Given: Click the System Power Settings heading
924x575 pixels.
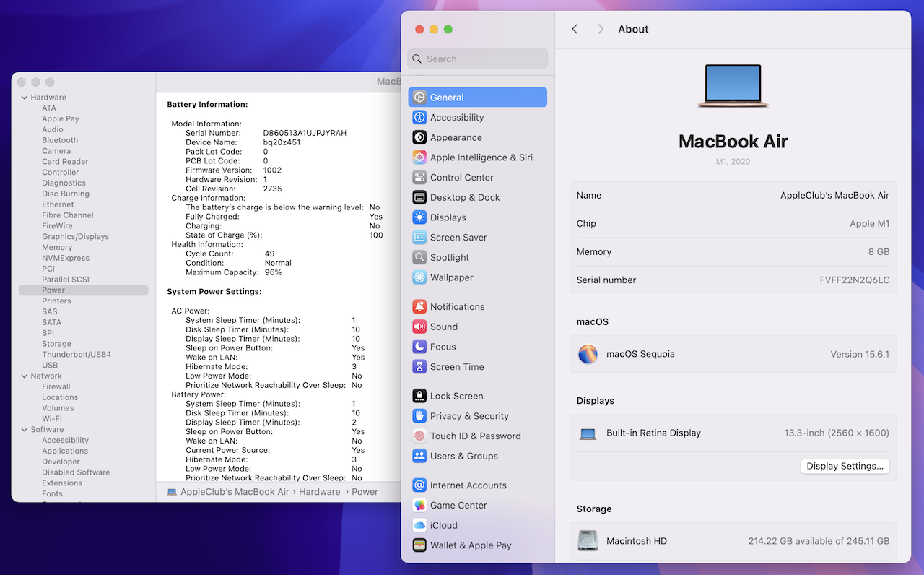Looking at the screenshot, I should pos(214,292).
